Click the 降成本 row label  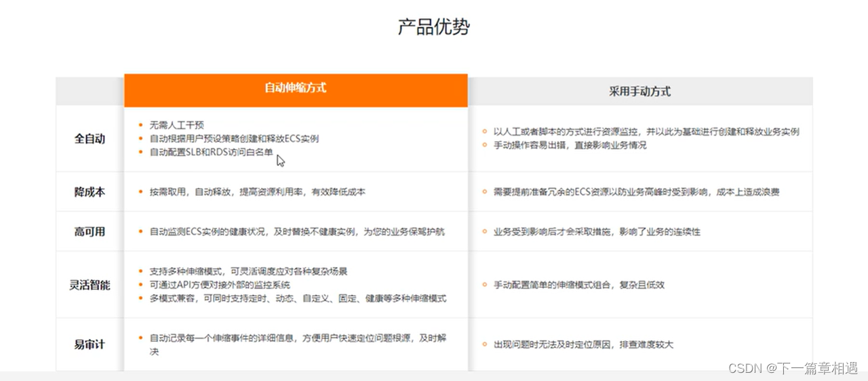coord(90,192)
